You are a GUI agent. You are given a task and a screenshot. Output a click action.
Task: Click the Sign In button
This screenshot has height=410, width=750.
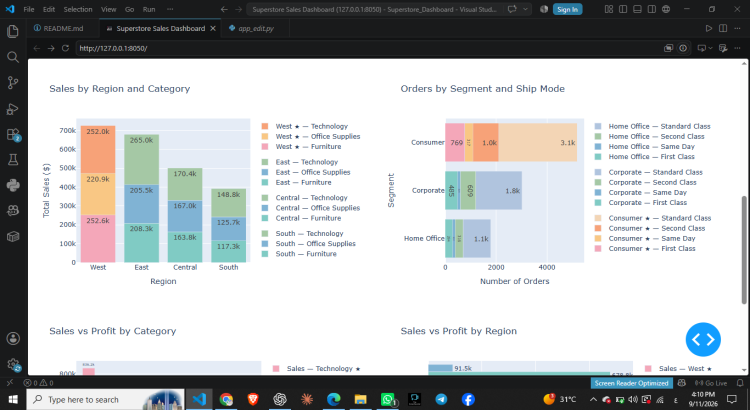(567, 9)
